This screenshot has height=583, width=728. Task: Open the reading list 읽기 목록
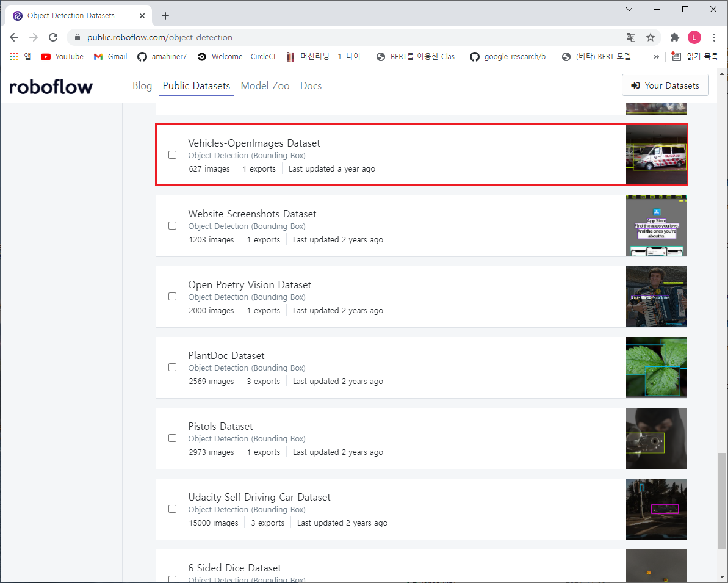(694, 56)
